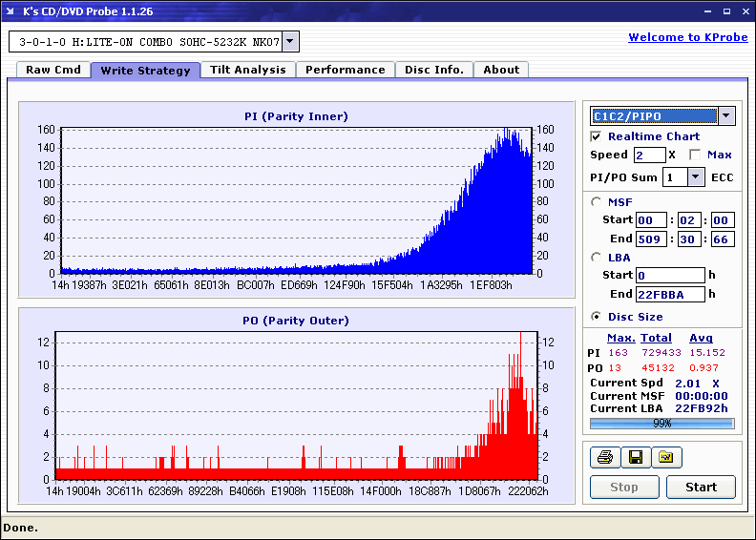Screen dimensions: 756x540
Task: Click the printer icon button
Action: 605,457
